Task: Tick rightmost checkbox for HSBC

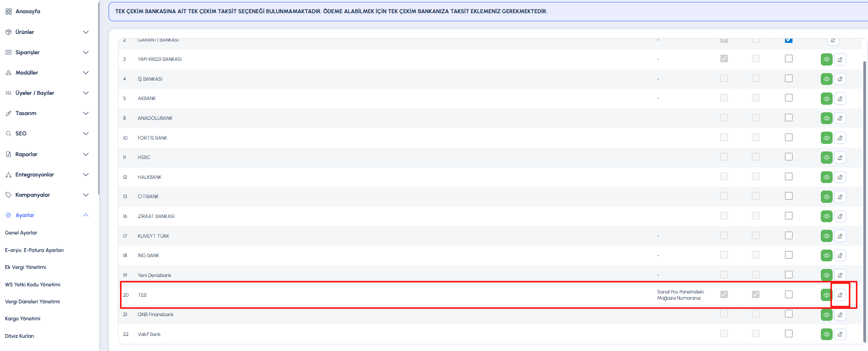Action: (789, 157)
